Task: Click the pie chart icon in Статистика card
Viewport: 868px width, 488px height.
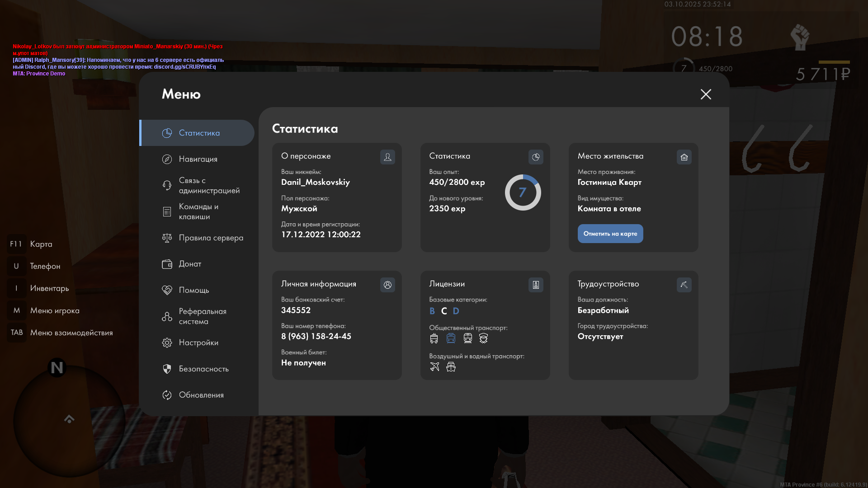Action: (536, 157)
